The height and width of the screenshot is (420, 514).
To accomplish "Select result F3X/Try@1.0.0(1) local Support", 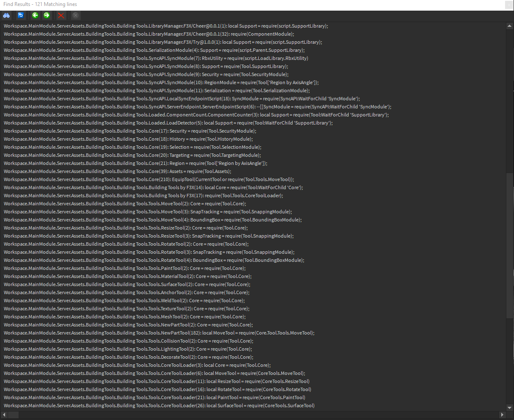I will (x=163, y=42).
